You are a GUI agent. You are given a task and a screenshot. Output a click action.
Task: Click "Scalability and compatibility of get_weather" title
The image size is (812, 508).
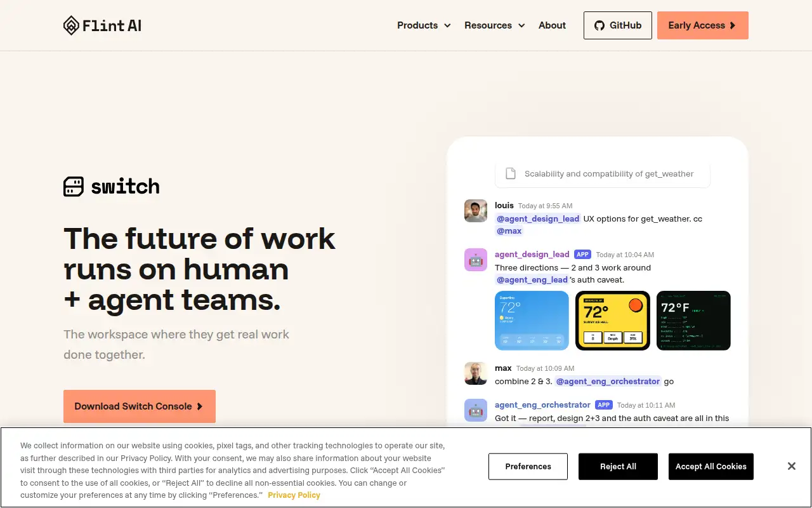[609, 174]
